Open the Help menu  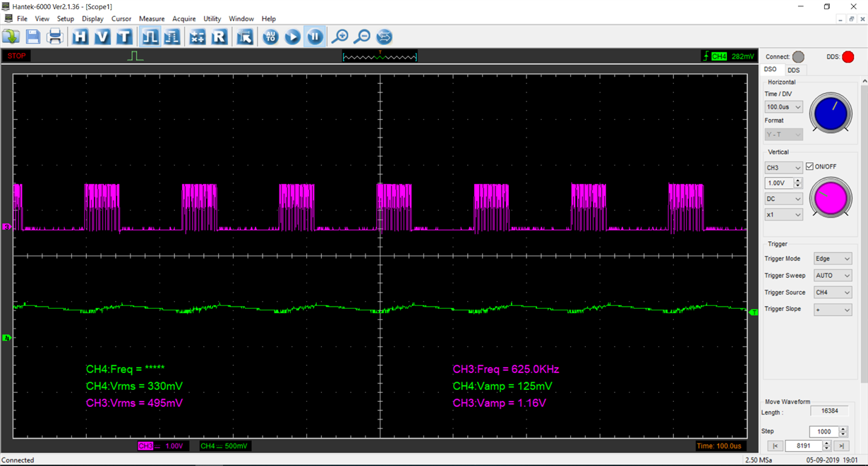[269, 18]
